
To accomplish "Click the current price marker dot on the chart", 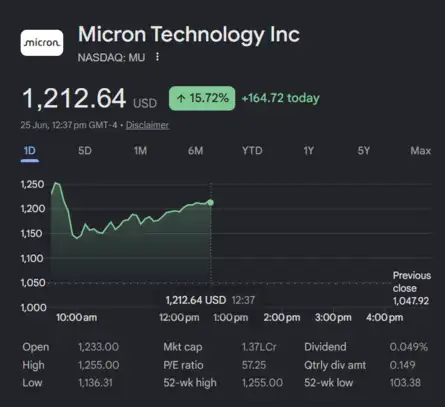I will point(211,202).
